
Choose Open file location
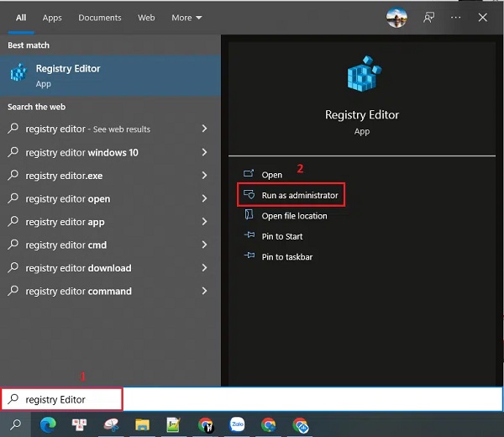pos(294,216)
